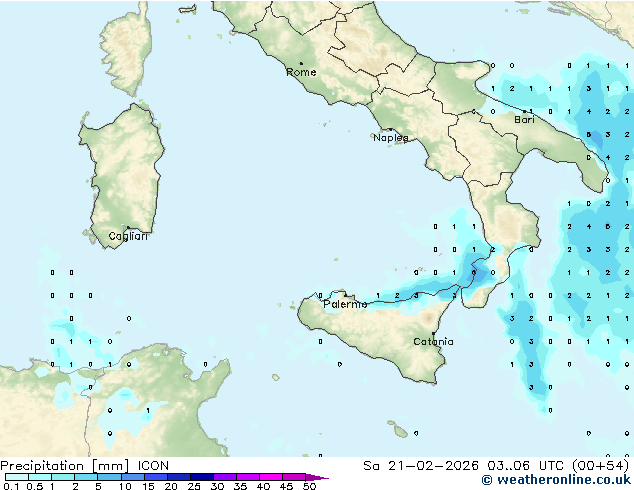
Task: Select the 10–15 mm legend color swatch
Action: (132, 477)
